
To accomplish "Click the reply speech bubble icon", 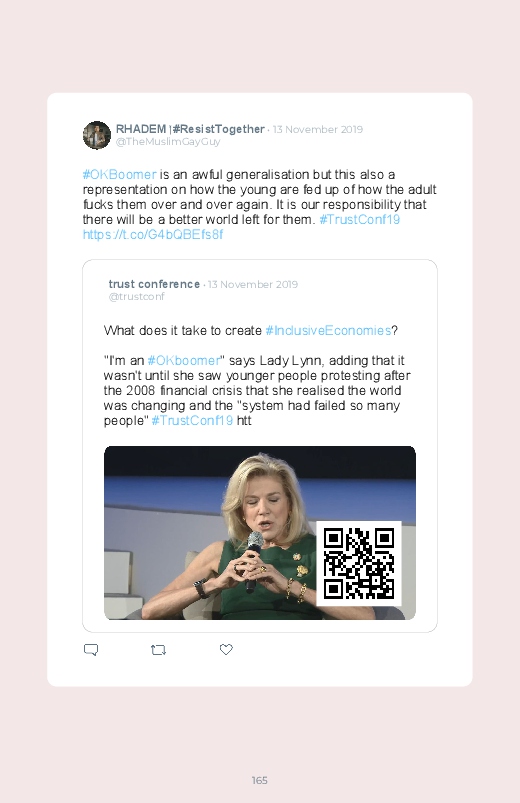I will (x=91, y=650).
